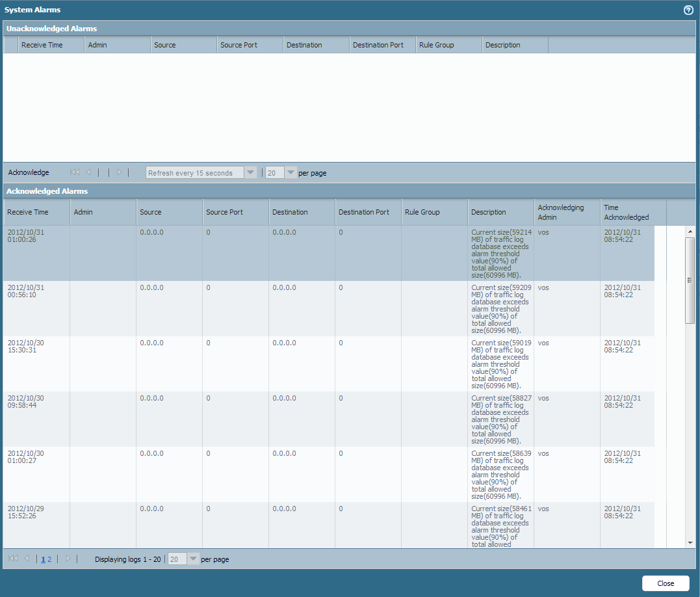
Task: Close the System Alarms dialog
Action: pos(666,583)
